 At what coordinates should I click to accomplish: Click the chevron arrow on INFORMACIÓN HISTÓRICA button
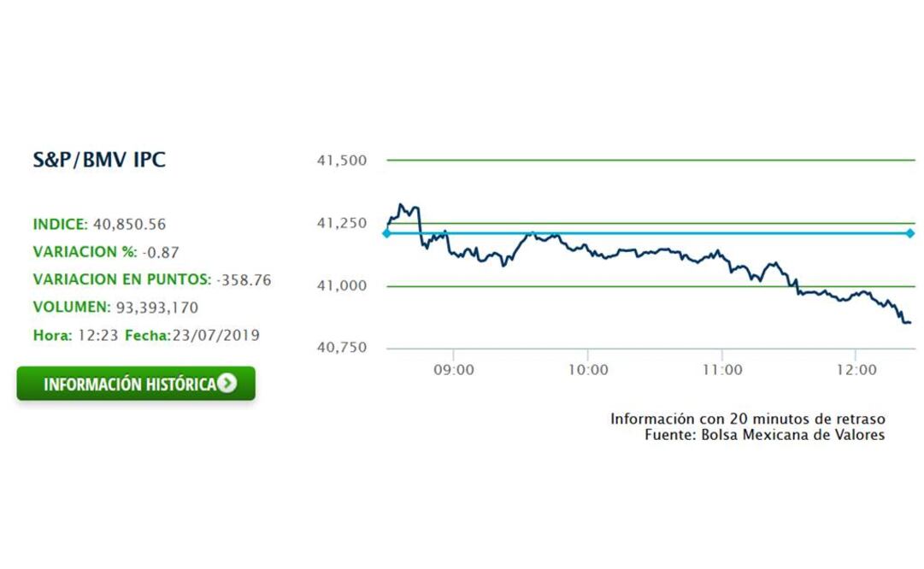[x=227, y=384]
